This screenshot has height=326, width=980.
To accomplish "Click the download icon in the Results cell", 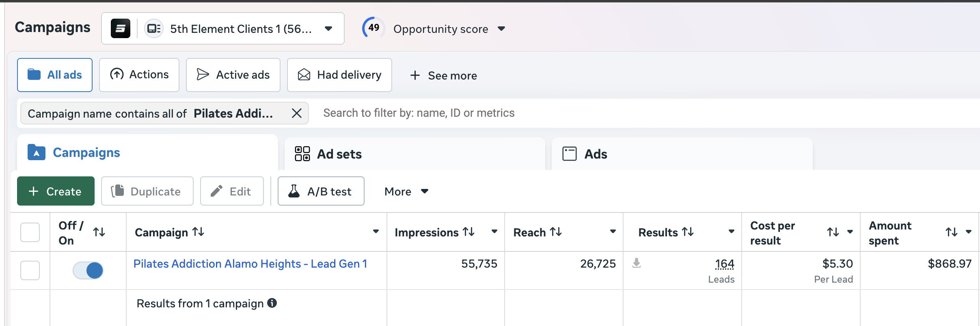I will 637,263.
